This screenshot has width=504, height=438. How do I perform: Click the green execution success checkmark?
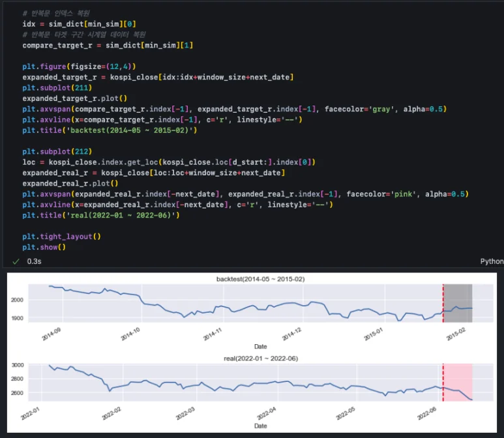tap(16, 261)
